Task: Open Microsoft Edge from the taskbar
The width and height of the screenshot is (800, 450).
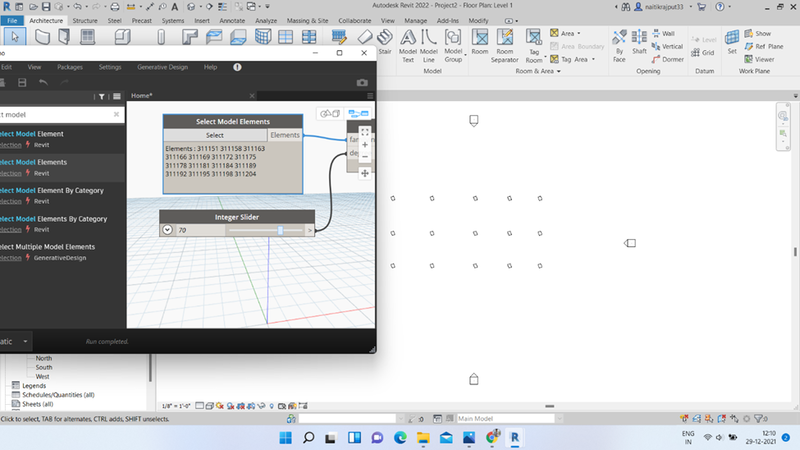Action: [x=400, y=438]
